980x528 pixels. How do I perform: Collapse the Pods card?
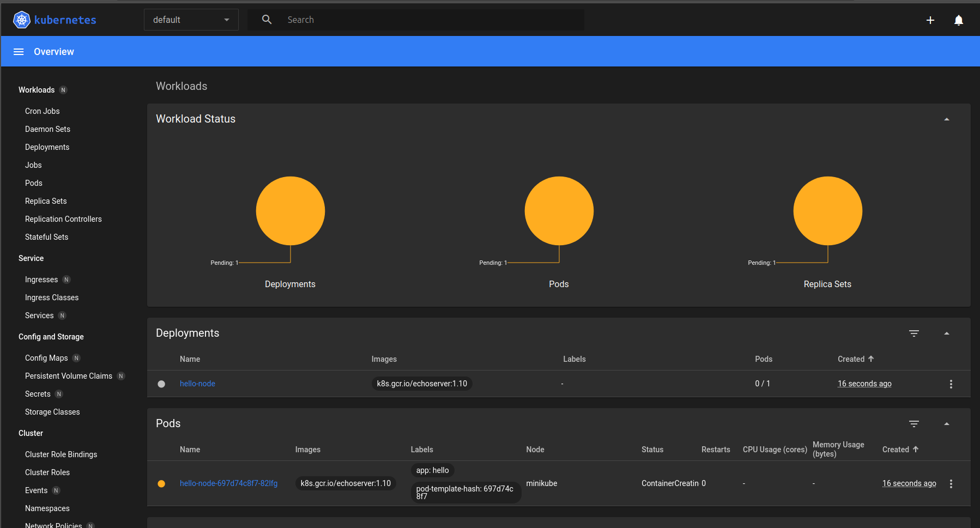coord(947,423)
